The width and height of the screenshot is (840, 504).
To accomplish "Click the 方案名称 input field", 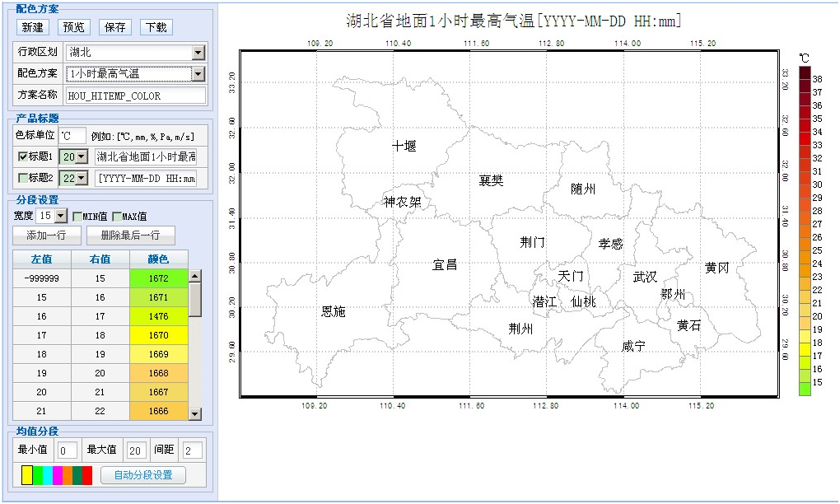I will tap(135, 96).
